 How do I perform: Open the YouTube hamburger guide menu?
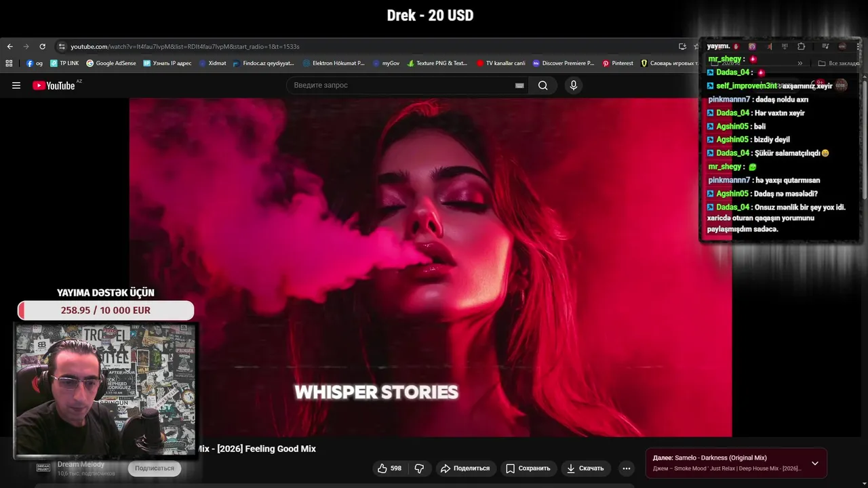tap(16, 85)
